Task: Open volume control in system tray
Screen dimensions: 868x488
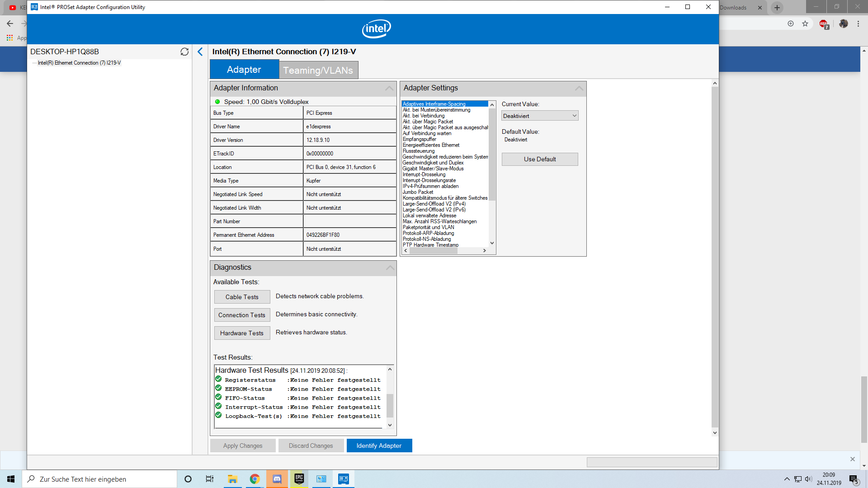Action: [808, 479]
